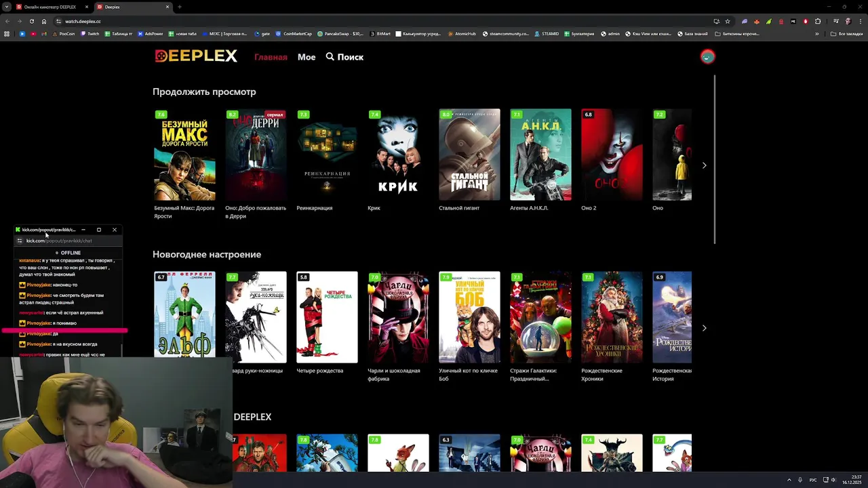This screenshot has width=868, height=488.
Task: Open the РУС language indicator in taskbar
Action: coord(813,480)
